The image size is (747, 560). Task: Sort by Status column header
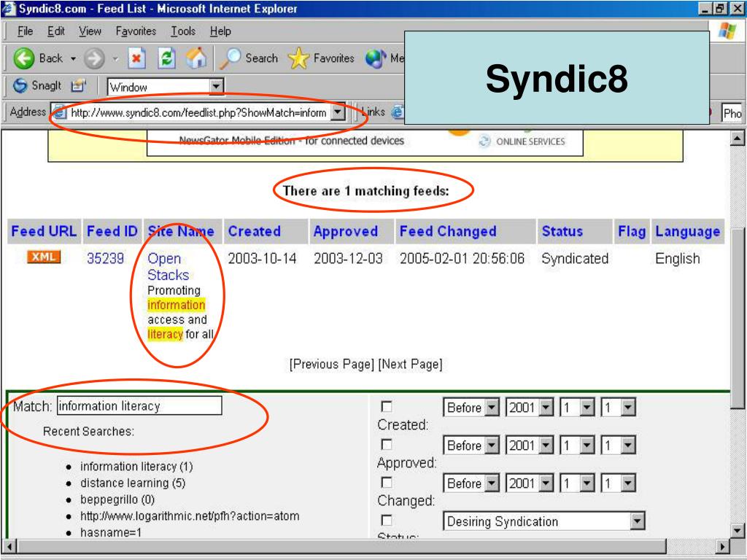[x=562, y=231]
